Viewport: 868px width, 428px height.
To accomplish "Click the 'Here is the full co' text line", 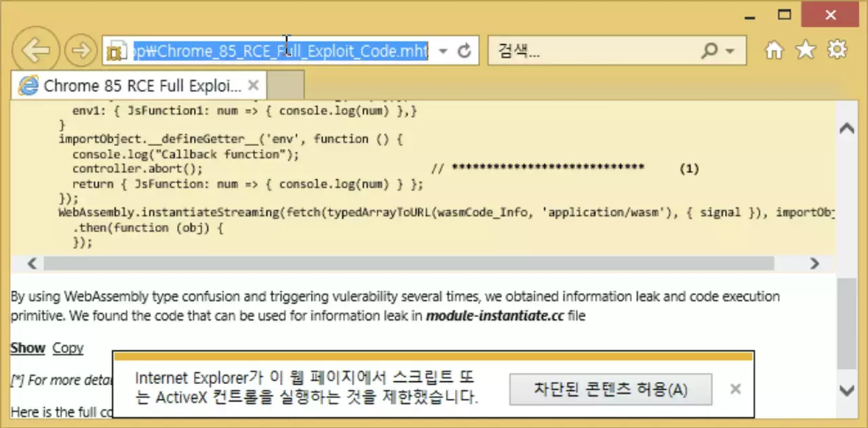I will point(61,411).
